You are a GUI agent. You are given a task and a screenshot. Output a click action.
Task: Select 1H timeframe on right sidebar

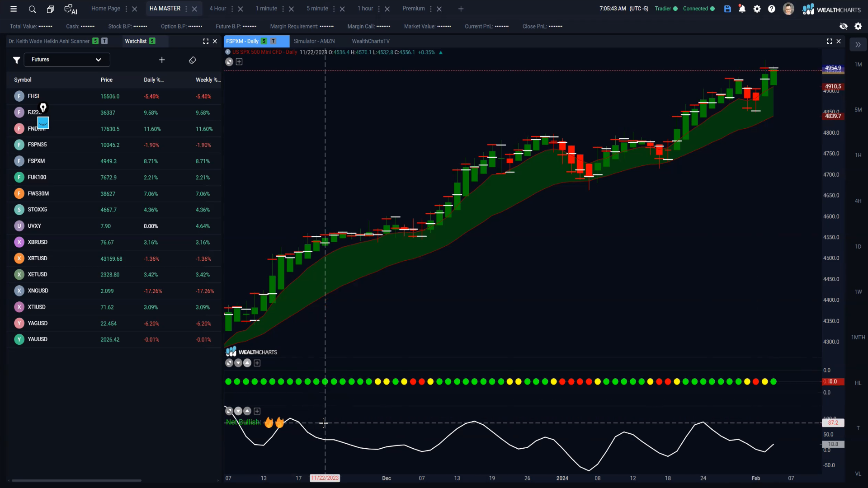pyautogui.click(x=858, y=155)
